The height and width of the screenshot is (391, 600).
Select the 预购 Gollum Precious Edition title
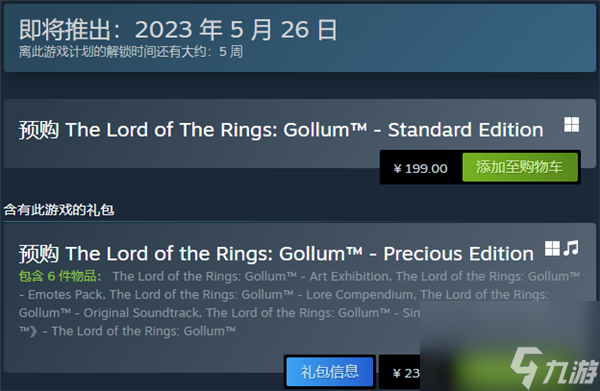[276, 254]
